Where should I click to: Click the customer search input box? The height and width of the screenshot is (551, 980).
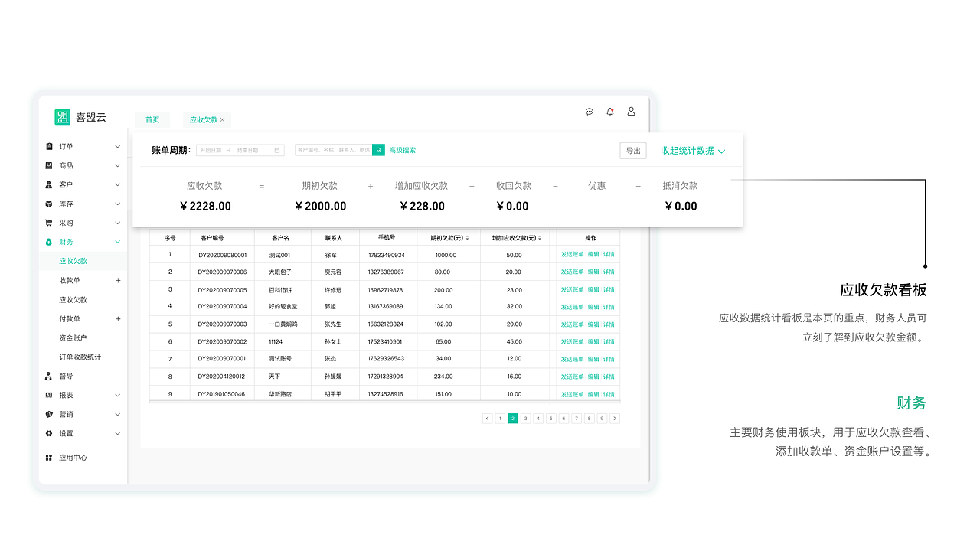(x=333, y=151)
